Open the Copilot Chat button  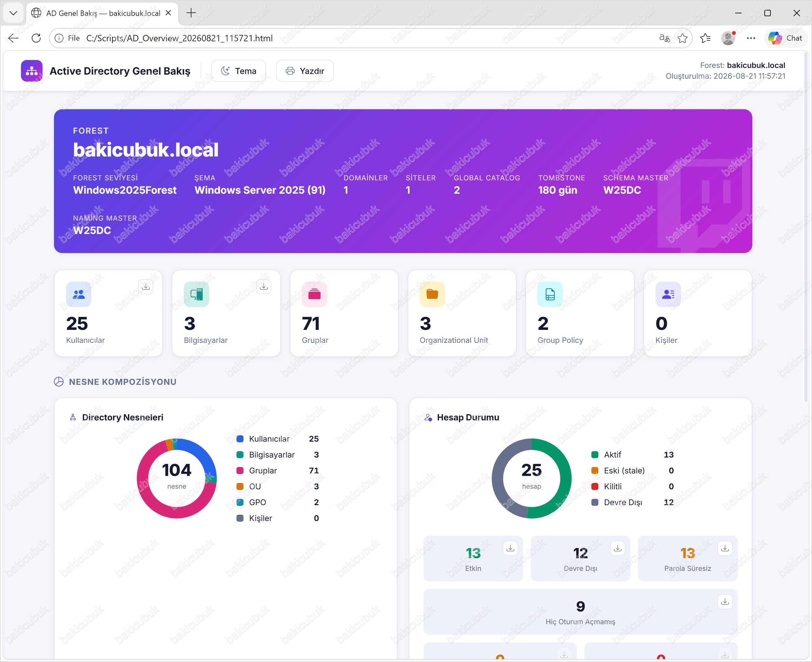(785, 38)
